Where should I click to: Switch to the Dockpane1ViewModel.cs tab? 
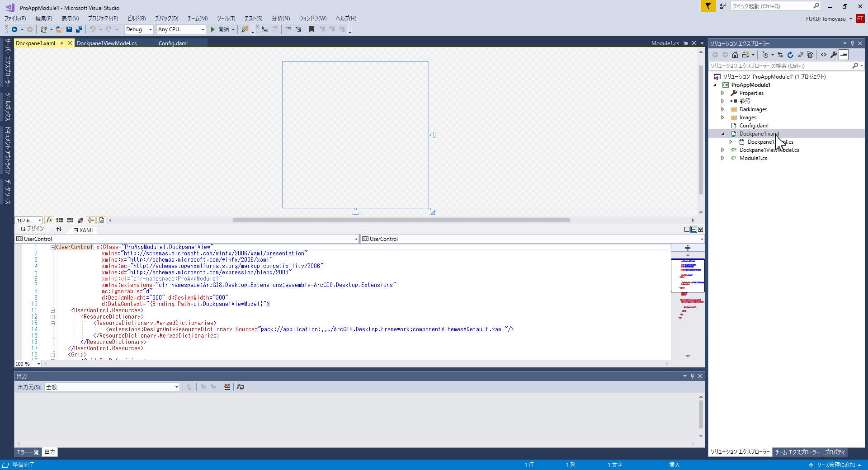107,43
